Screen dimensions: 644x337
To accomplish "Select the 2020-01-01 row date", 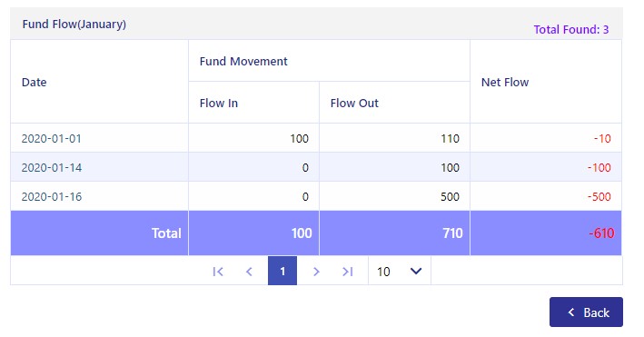I will coord(52,138).
